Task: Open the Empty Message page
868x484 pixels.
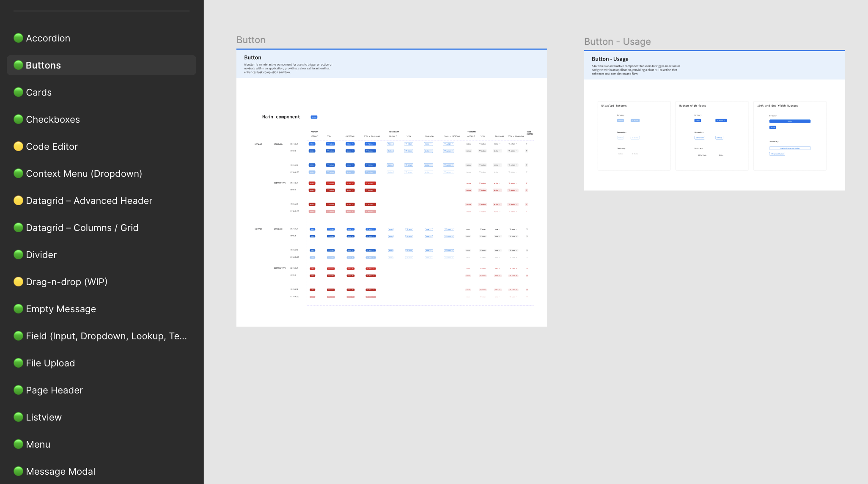Action: (x=102, y=309)
